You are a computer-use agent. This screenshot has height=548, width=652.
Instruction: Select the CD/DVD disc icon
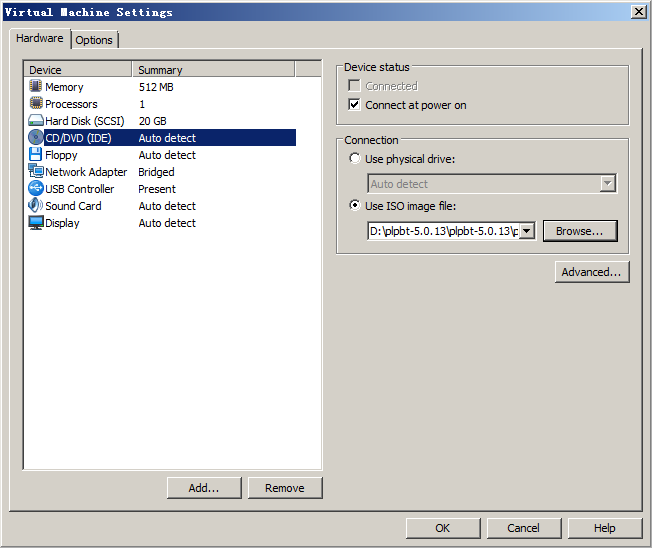(36, 138)
